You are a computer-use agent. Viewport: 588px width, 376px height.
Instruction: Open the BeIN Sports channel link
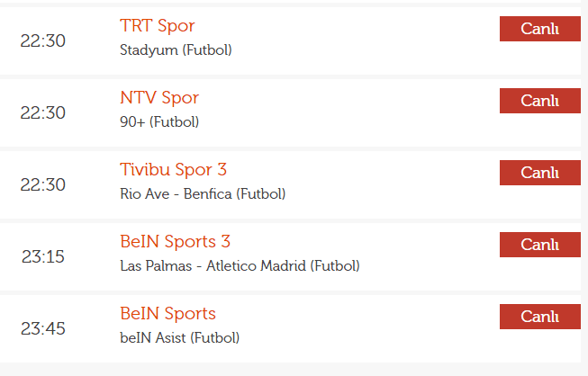167,313
